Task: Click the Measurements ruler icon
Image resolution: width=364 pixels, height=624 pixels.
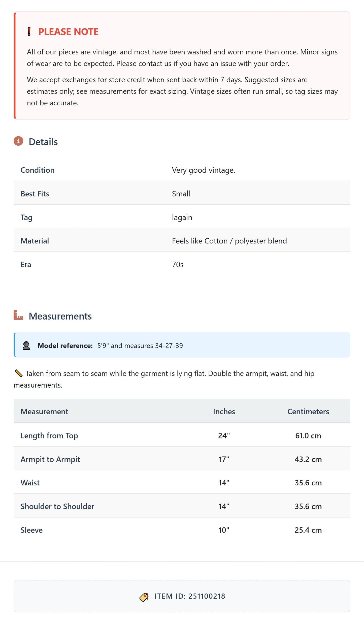Action: [18, 315]
